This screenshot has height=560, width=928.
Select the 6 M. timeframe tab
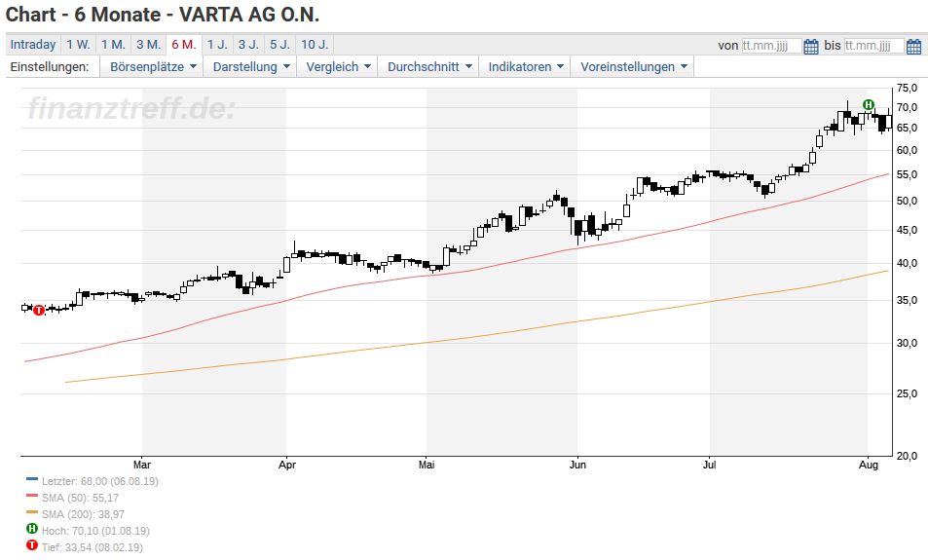click(x=184, y=45)
